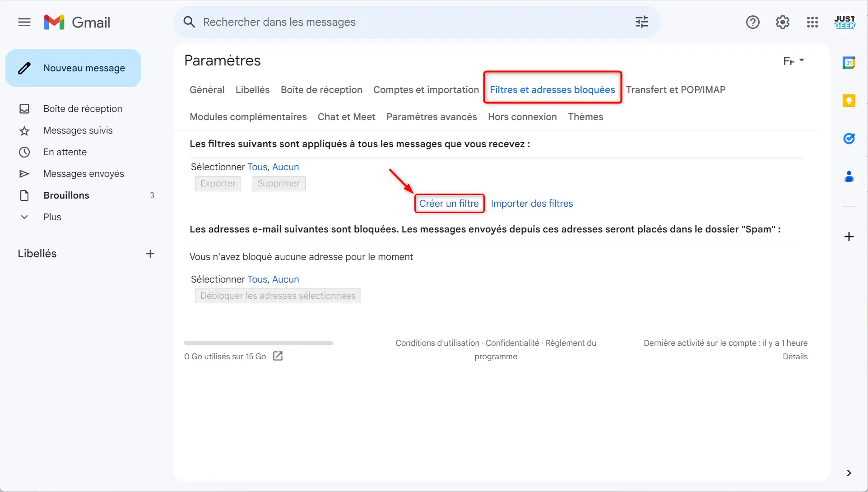The width and height of the screenshot is (868, 492).
Task: Click the storage usage progress bar
Action: coord(259,343)
